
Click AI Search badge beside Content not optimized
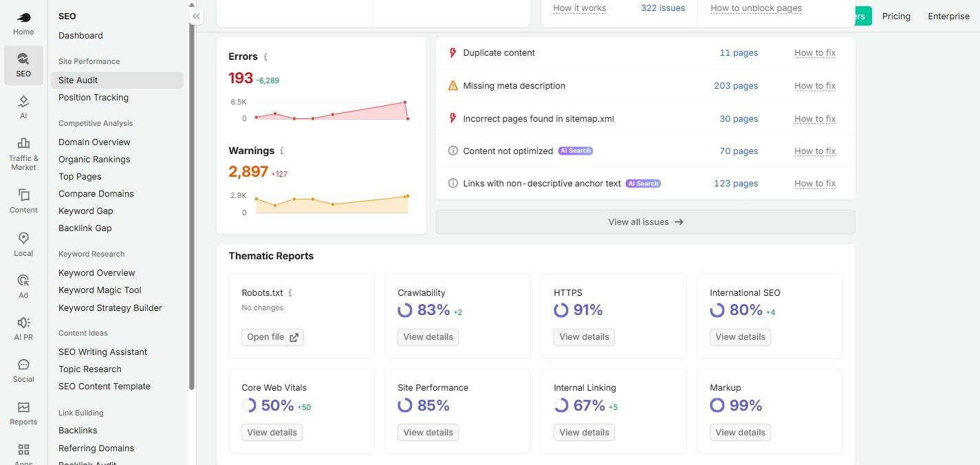576,151
